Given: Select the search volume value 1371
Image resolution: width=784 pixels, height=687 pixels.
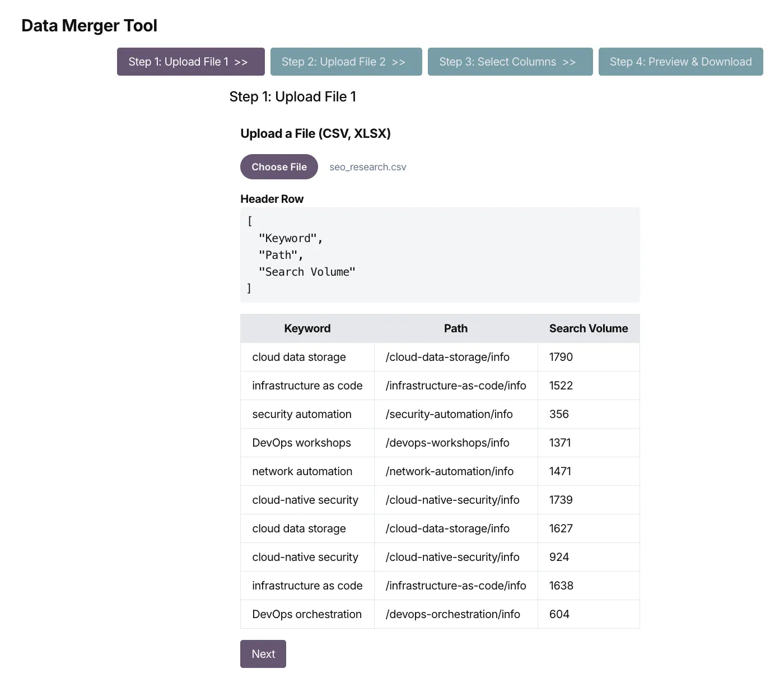Looking at the screenshot, I should tap(589, 443).
